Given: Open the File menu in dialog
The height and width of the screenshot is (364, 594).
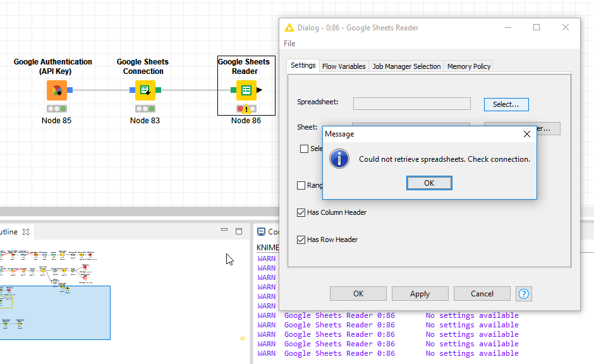Looking at the screenshot, I should coord(289,44).
